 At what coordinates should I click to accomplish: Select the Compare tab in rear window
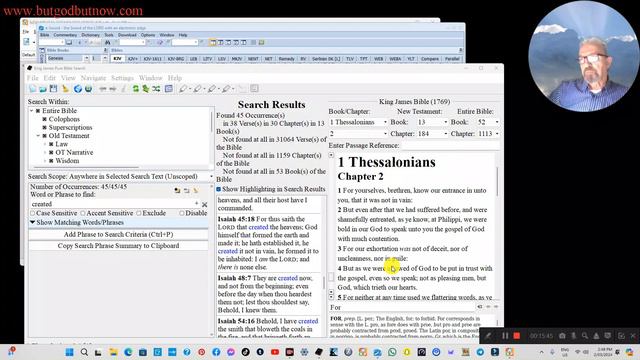(430, 59)
